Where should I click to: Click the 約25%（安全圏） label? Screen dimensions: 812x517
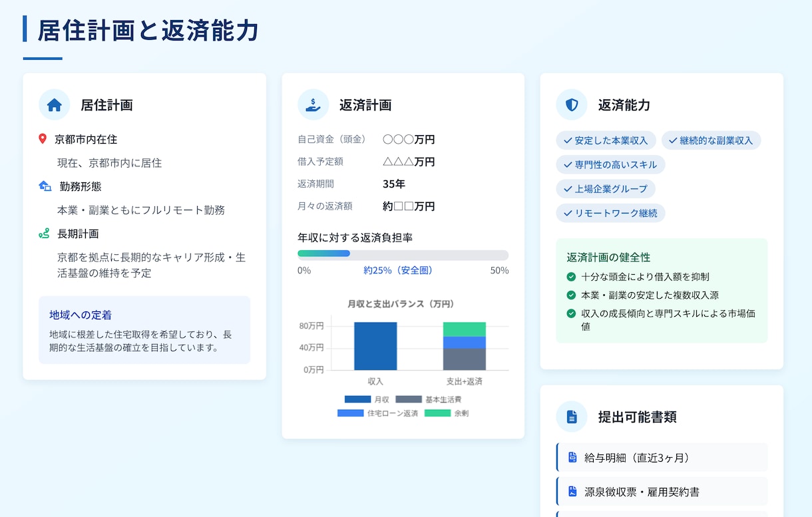[398, 271]
